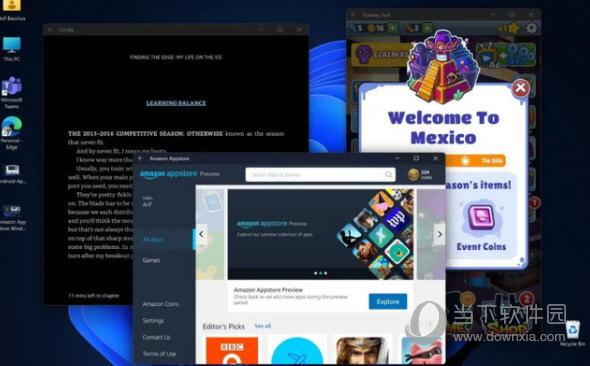Close the Welcome To Mexico popup

point(521,88)
